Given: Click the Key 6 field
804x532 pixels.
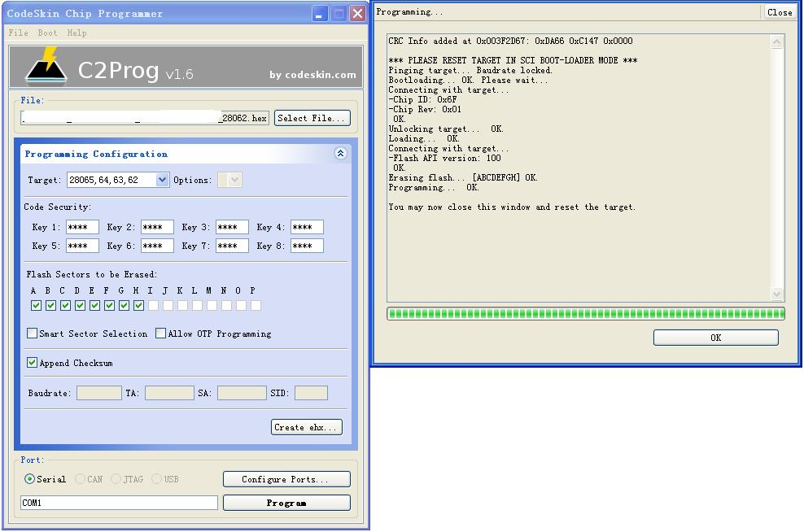Looking at the screenshot, I should (157, 246).
